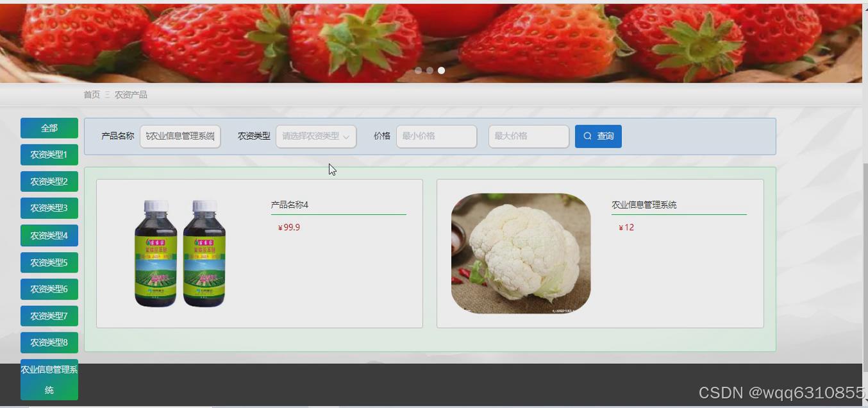Filter by 农资类型4 category
Viewport: 868px width, 408px height.
pyautogui.click(x=49, y=235)
